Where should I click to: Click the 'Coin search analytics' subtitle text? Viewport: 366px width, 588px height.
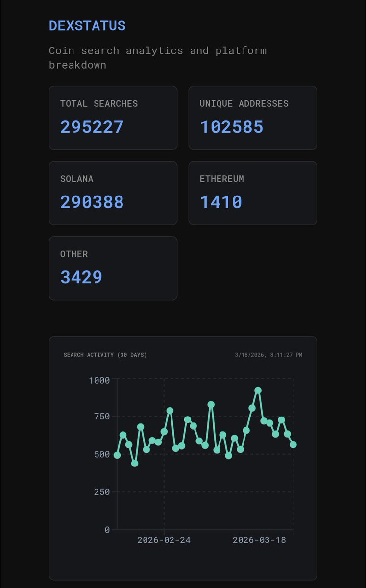point(158,57)
